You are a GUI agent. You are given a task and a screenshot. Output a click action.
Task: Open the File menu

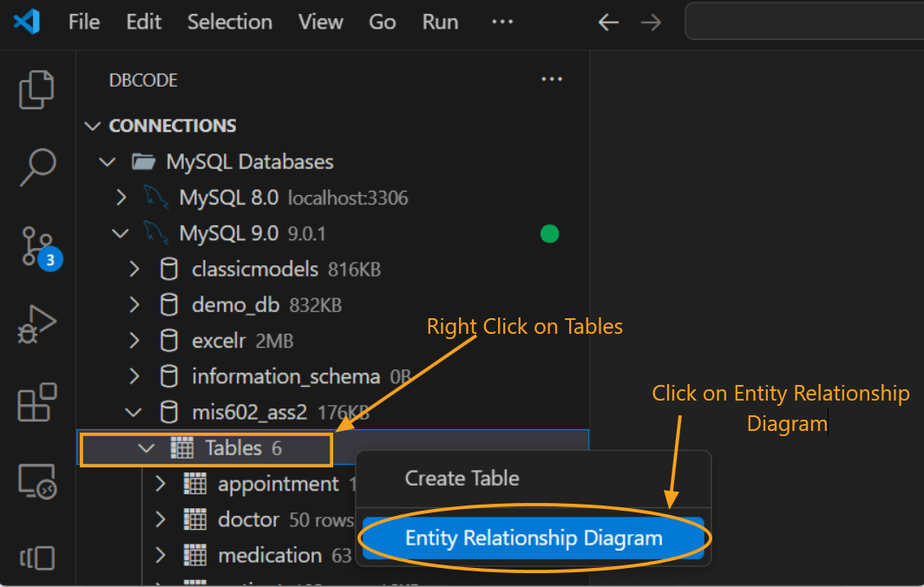coord(83,22)
